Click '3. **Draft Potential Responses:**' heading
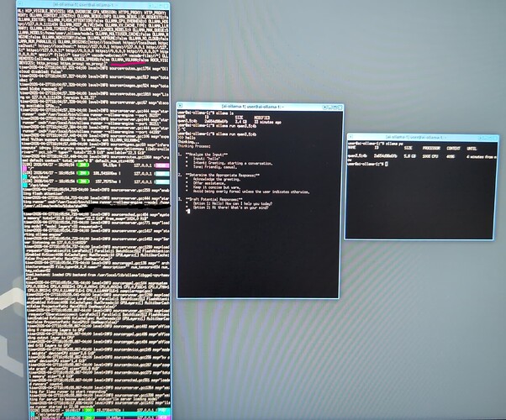 click(210, 199)
